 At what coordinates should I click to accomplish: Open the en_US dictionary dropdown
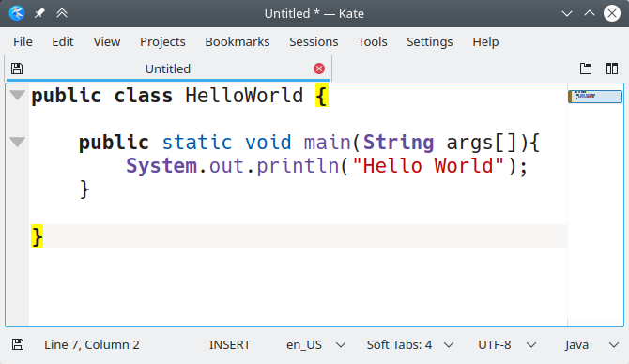point(315,344)
